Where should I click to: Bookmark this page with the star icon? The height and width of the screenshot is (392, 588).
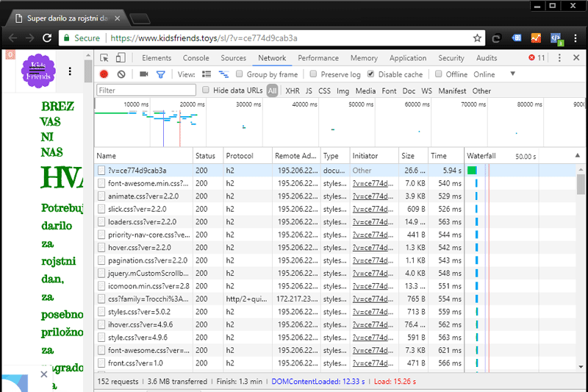477,38
